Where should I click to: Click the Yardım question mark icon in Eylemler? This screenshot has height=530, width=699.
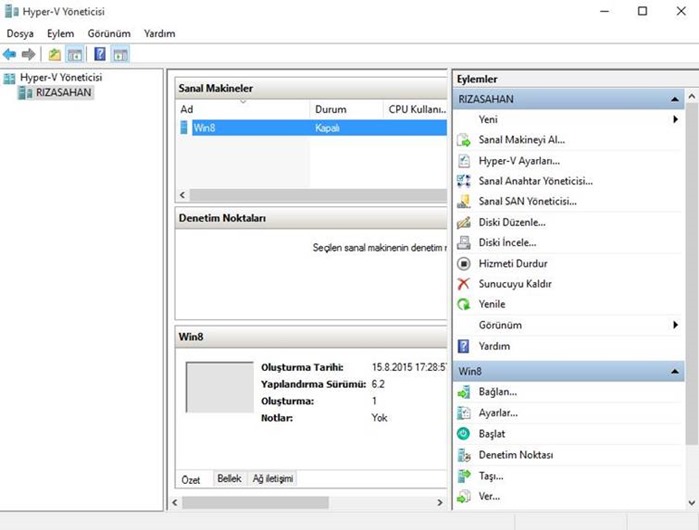464,346
